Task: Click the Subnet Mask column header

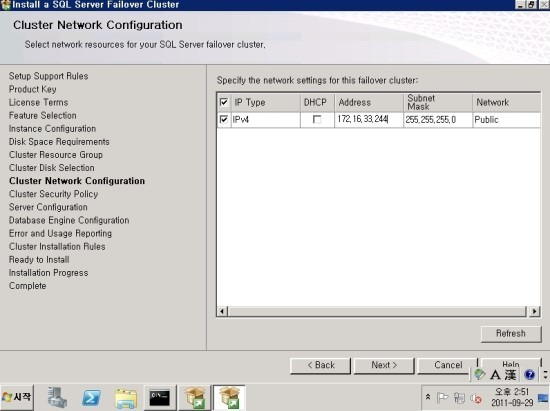Action: coord(438,102)
